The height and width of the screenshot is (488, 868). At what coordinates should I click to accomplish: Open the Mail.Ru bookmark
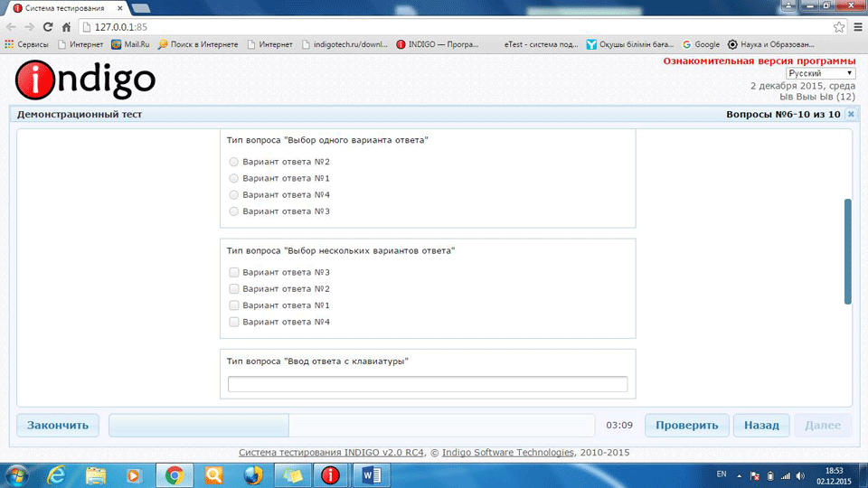[132, 44]
